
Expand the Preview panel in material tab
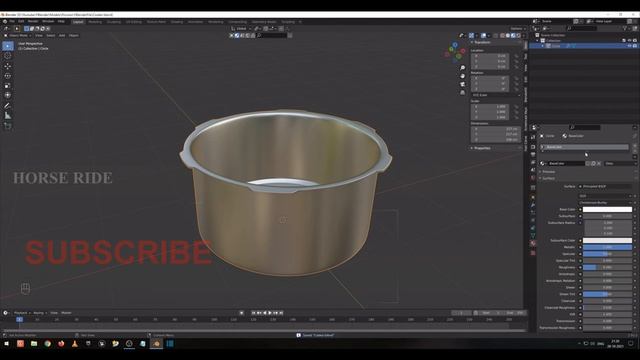(x=548, y=171)
